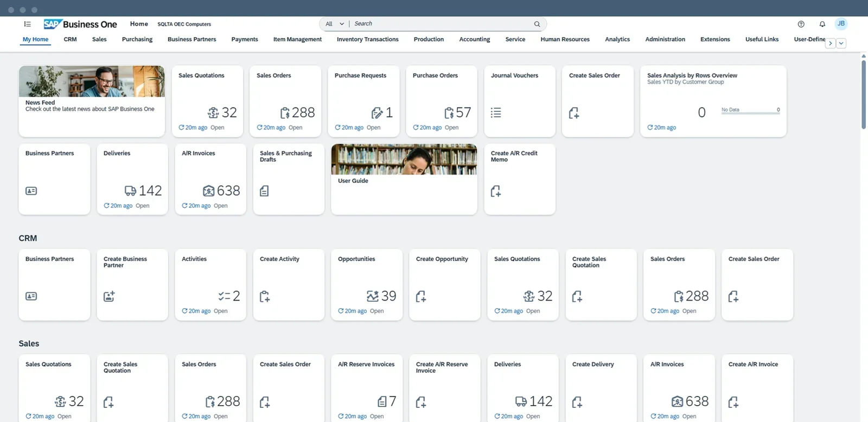
Task: Open the Opportunities tile
Action: (x=367, y=285)
